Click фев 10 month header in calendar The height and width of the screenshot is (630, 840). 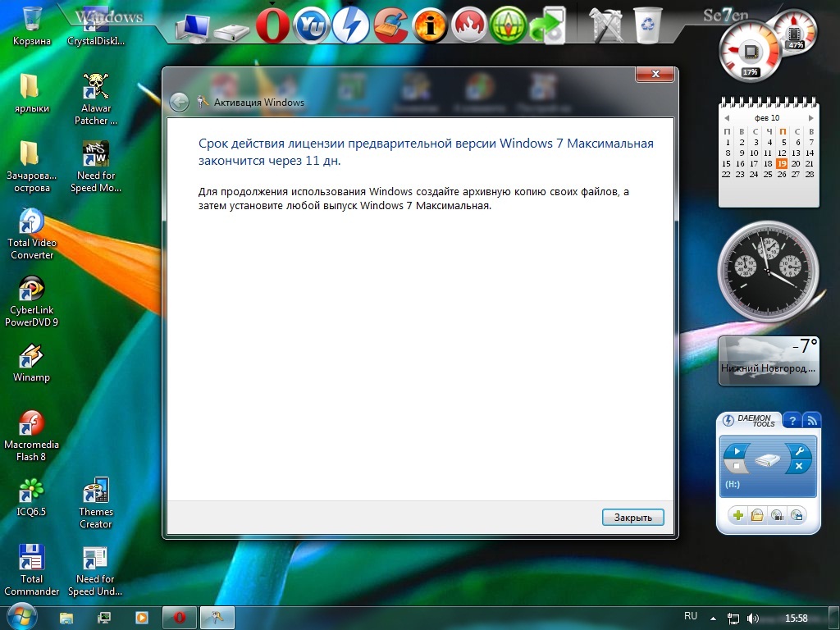point(767,118)
